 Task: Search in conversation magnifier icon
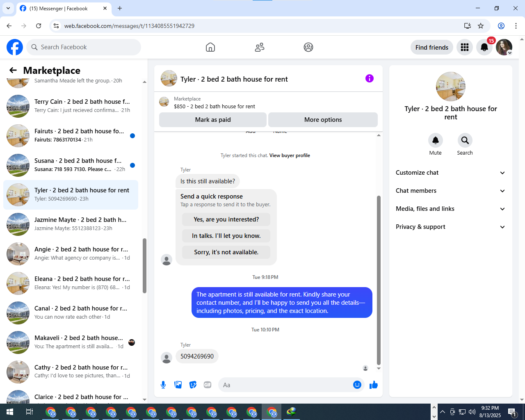tap(465, 140)
